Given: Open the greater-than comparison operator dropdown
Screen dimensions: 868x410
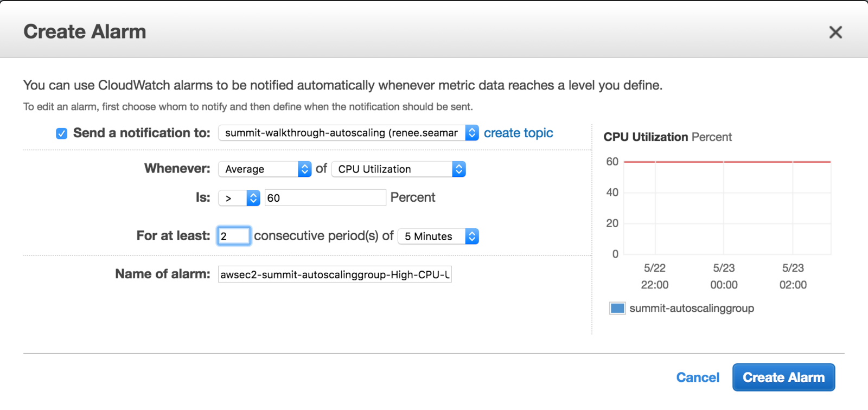Looking at the screenshot, I should pyautogui.click(x=239, y=198).
